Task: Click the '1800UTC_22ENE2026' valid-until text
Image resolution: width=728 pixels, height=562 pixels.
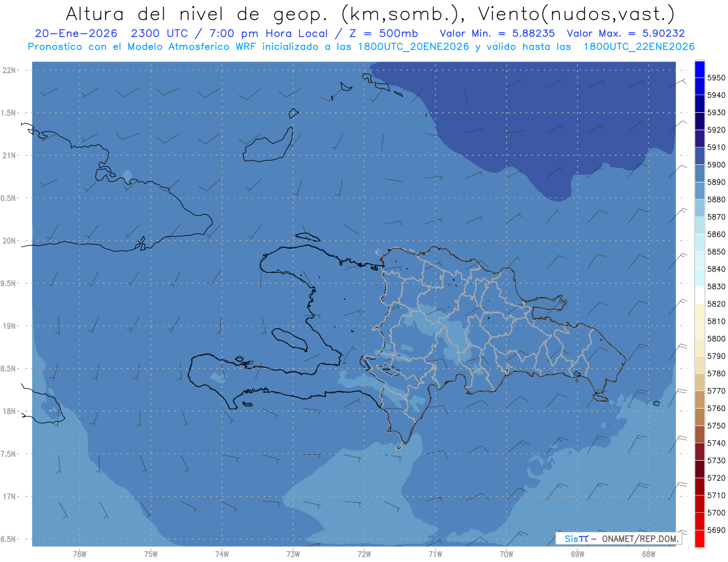Action: 638,47
